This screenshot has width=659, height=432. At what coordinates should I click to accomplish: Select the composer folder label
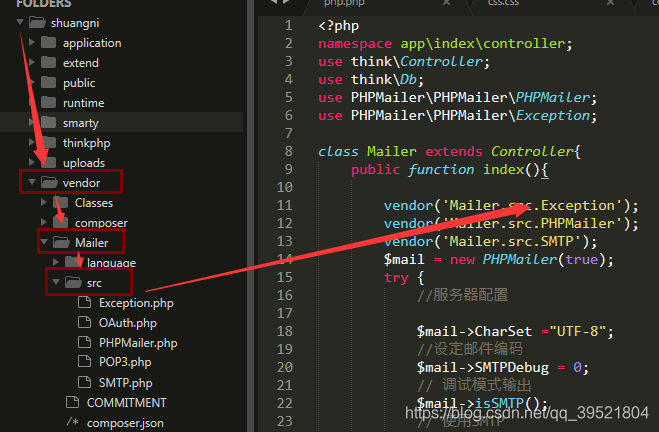[x=101, y=223]
